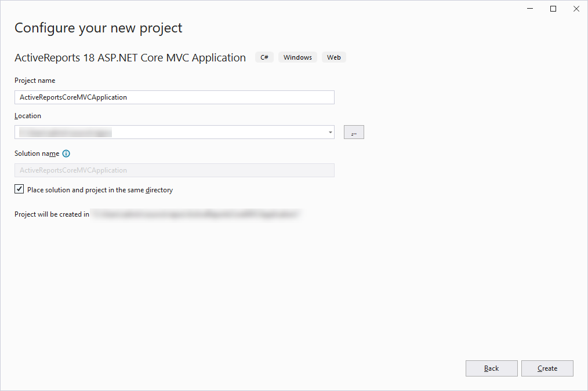Click 'ActiveReports 18 ASP.NET Core MVC Application' title
Image resolution: width=588 pixels, height=391 pixels.
click(130, 58)
